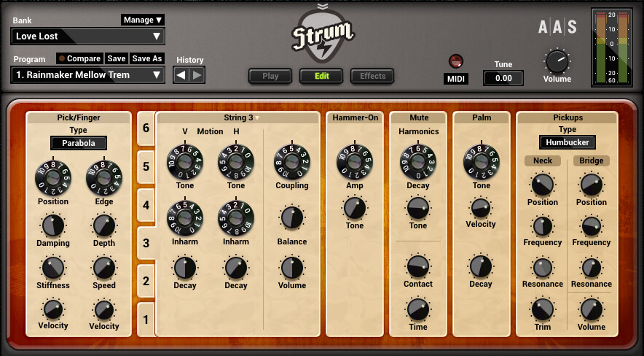Open the Pick/Finger Type Parabola selector

tap(79, 143)
